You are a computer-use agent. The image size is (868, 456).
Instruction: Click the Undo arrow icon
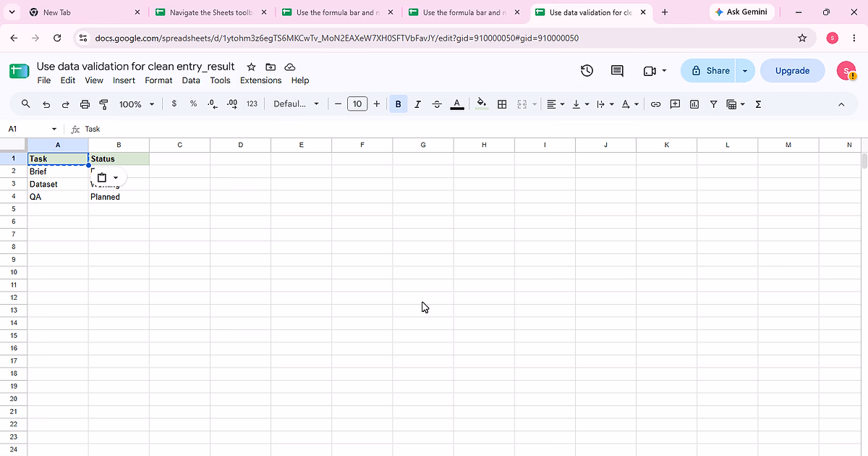click(x=46, y=104)
